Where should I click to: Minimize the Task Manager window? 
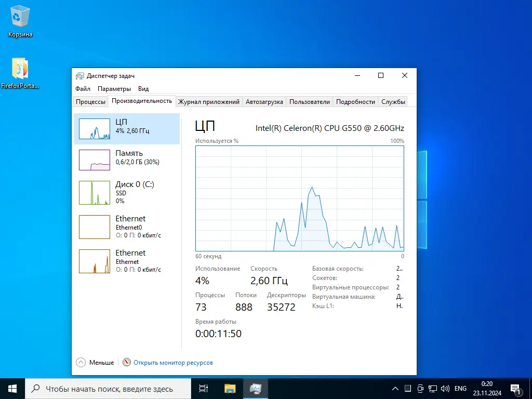357,75
